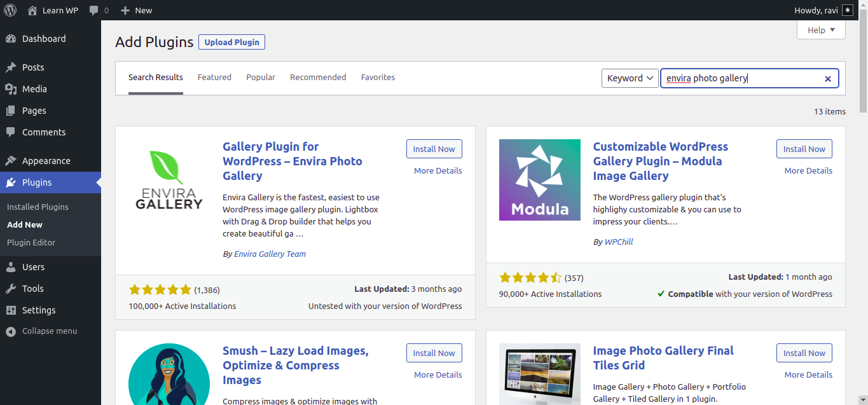Viewport: 868px width, 405px height.
Task: Click the Envira Gallery leaf logo
Action: (169, 180)
